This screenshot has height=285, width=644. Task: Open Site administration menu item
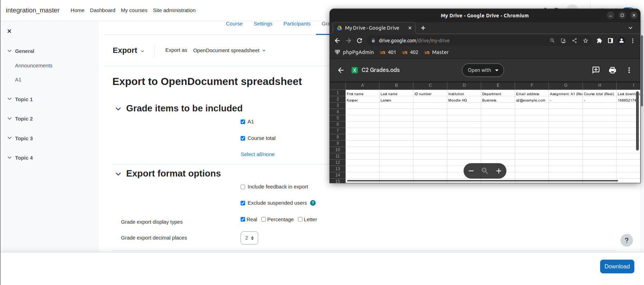pyautogui.click(x=174, y=10)
